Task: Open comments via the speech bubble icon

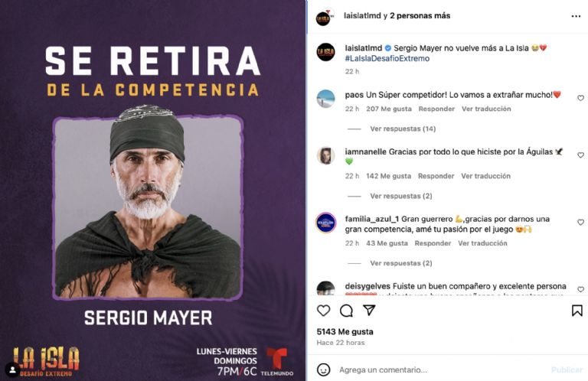Action: pyautogui.click(x=346, y=311)
